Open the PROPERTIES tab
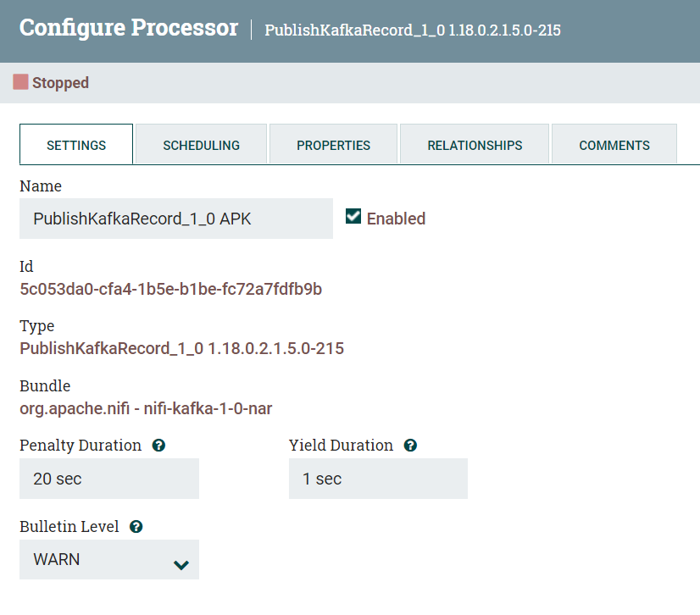This screenshot has height=615, width=700. pyautogui.click(x=333, y=145)
